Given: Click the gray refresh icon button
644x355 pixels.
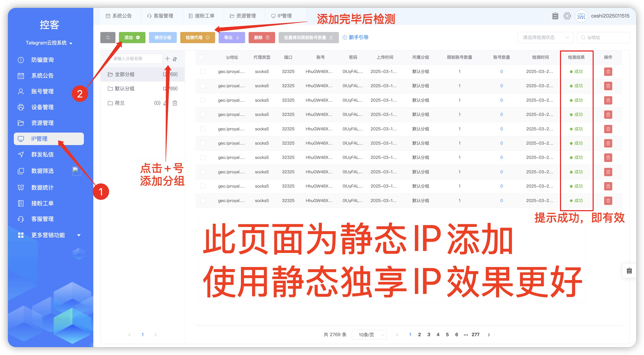Looking at the screenshot, I should (108, 37).
